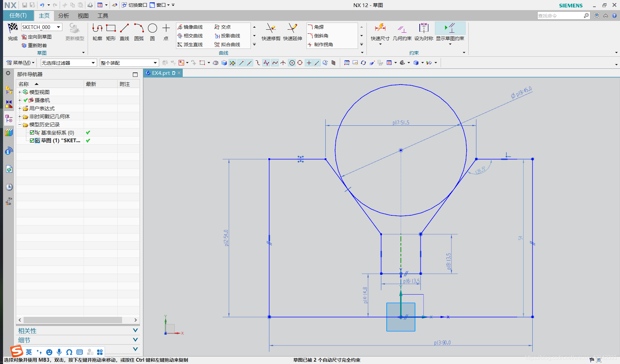Click Derived Lines (派生直线) command

point(190,44)
